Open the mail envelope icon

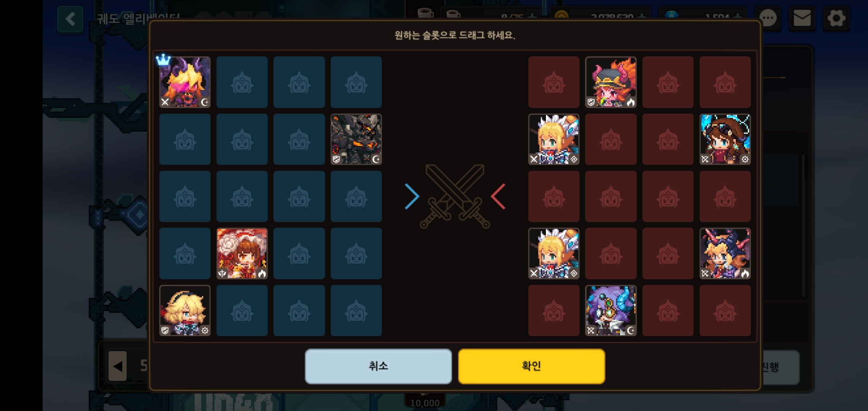802,18
